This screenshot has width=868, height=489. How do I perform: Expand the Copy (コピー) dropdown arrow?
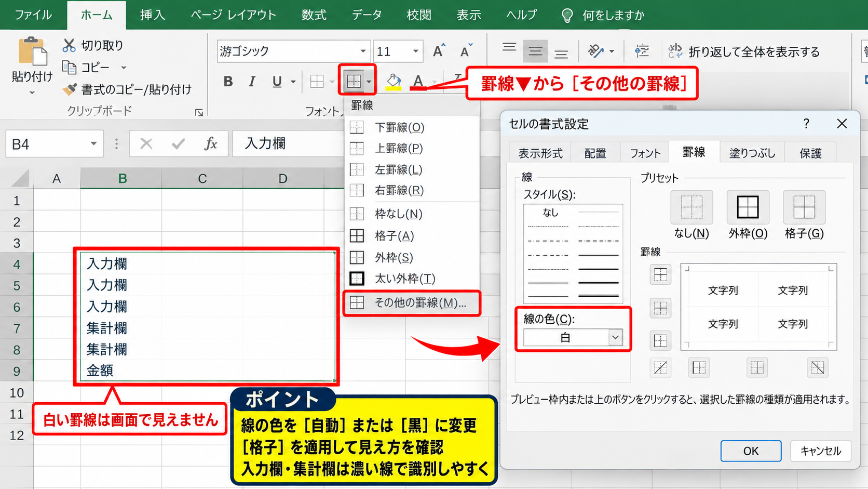coord(124,68)
